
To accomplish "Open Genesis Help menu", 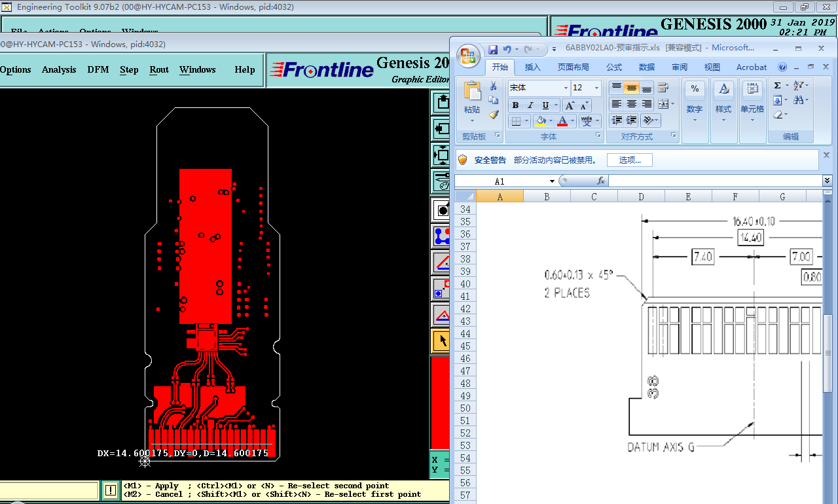I will tap(245, 70).
